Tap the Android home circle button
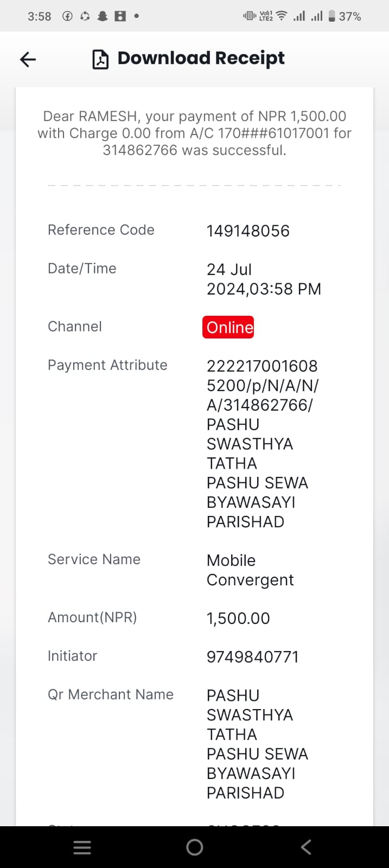The width and height of the screenshot is (389, 868). pos(194,847)
